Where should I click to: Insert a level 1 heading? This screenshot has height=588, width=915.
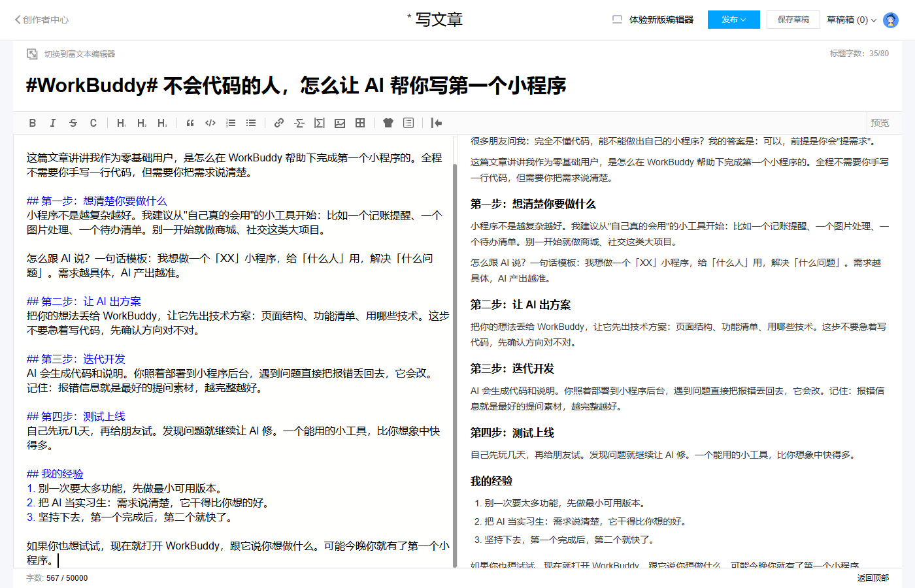122,123
